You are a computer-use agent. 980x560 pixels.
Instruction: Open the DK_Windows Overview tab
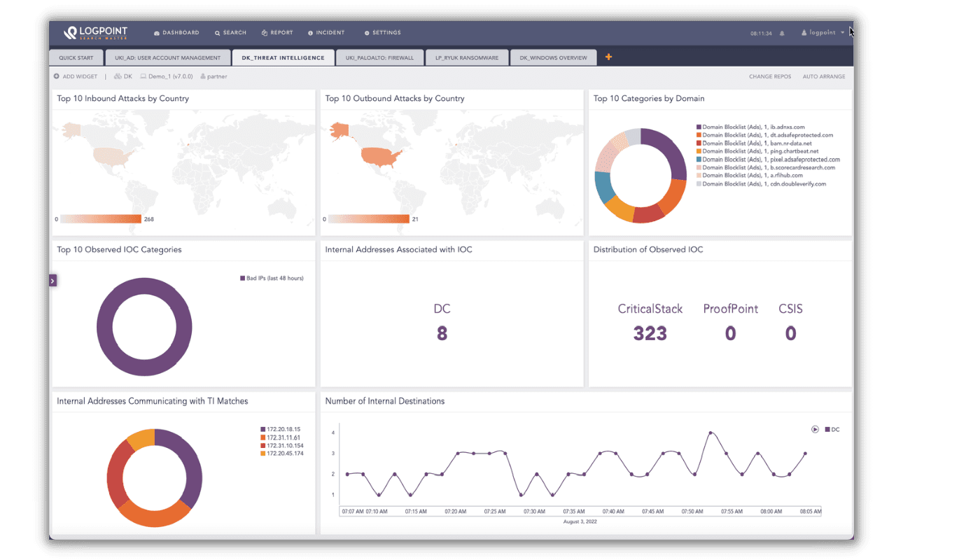(553, 57)
